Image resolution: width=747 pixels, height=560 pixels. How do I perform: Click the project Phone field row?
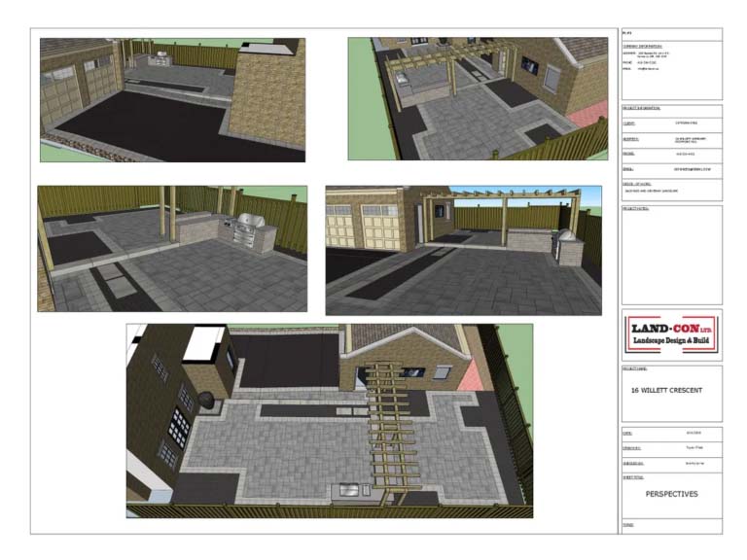point(671,154)
